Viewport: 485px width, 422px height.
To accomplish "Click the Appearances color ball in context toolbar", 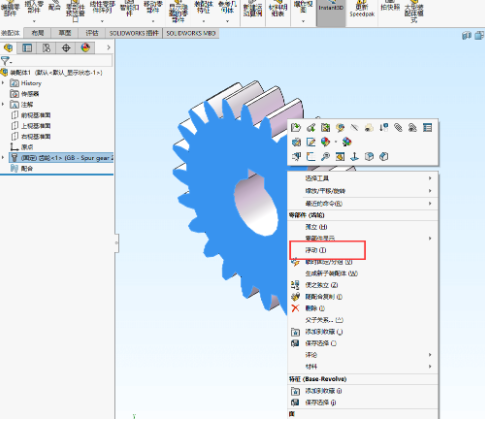I will [325, 142].
